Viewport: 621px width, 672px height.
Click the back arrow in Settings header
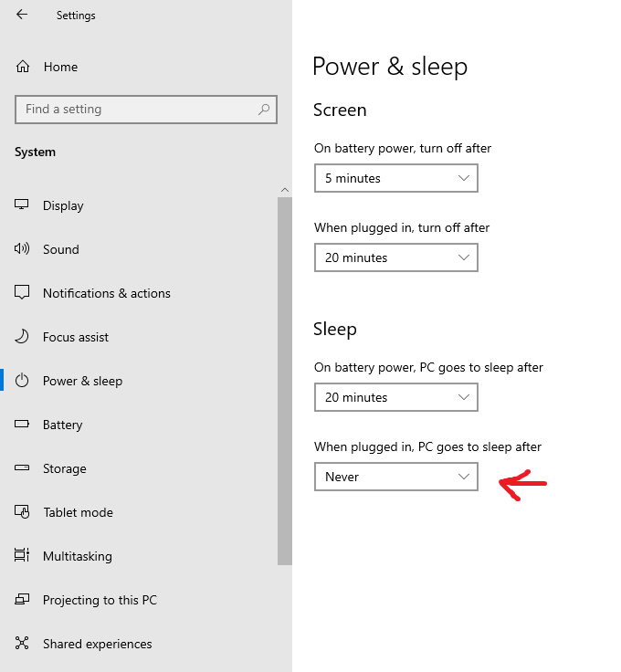click(x=22, y=15)
